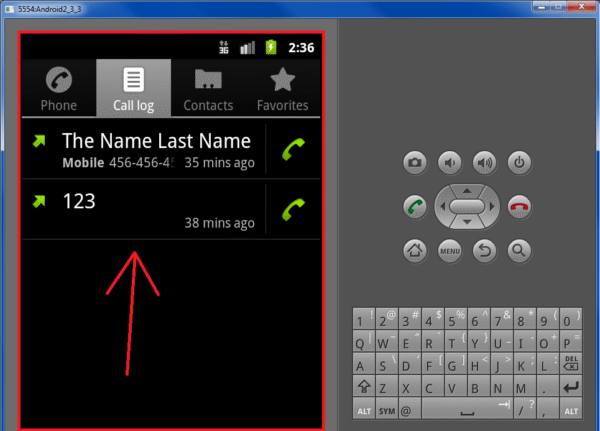Call back The Name Last Name

[293, 149]
